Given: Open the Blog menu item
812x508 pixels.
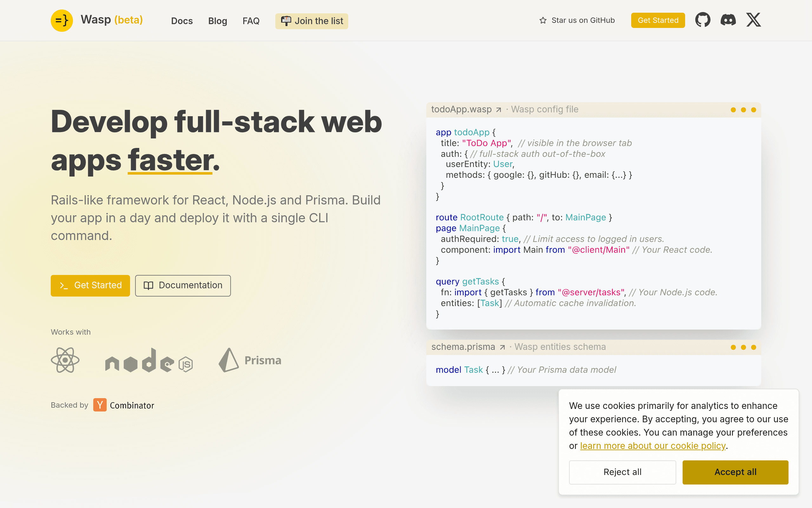Looking at the screenshot, I should point(217,21).
